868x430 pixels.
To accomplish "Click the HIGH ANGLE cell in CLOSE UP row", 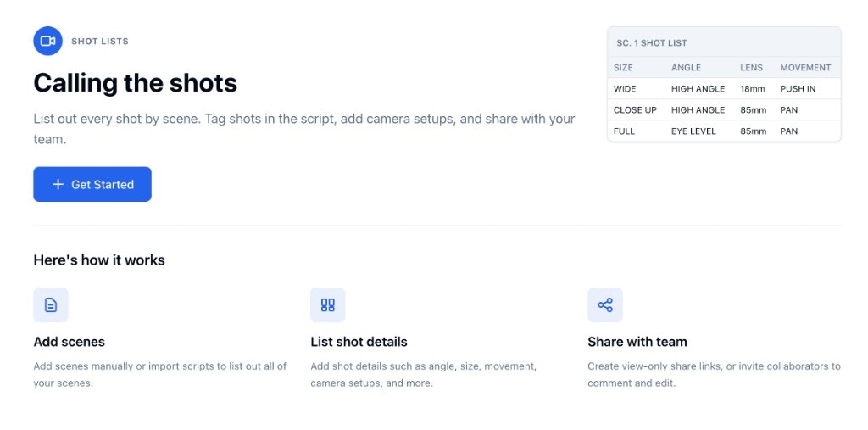I will tap(698, 109).
